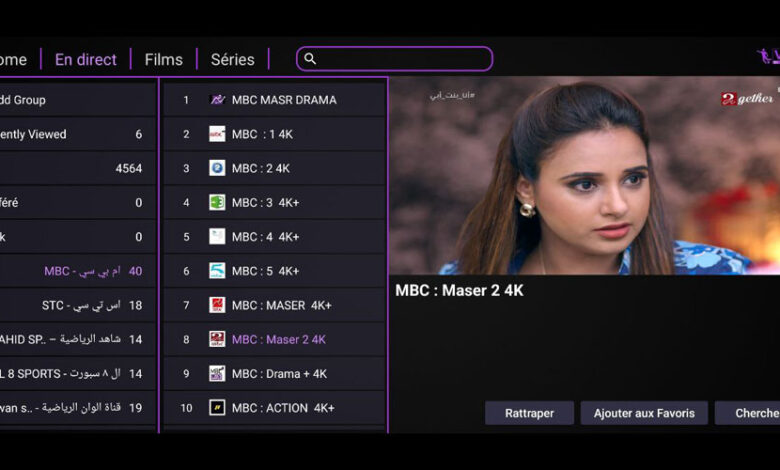Image resolution: width=780 pixels, height=470 pixels.
Task: Click the red MBC : MASER 4K+ logo
Action: pyautogui.click(x=217, y=305)
